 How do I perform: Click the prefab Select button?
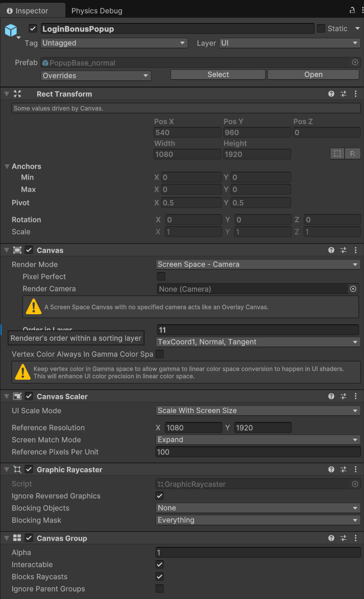pyautogui.click(x=218, y=75)
